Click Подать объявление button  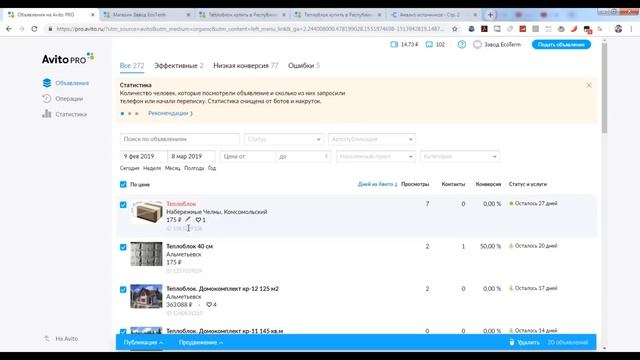tap(561, 44)
